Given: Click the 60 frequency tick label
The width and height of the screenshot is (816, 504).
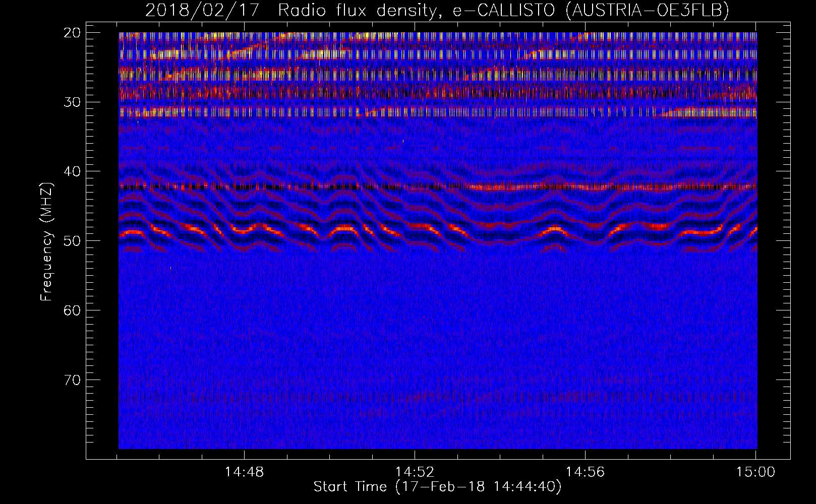Looking at the screenshot, I should coord(73,310).
